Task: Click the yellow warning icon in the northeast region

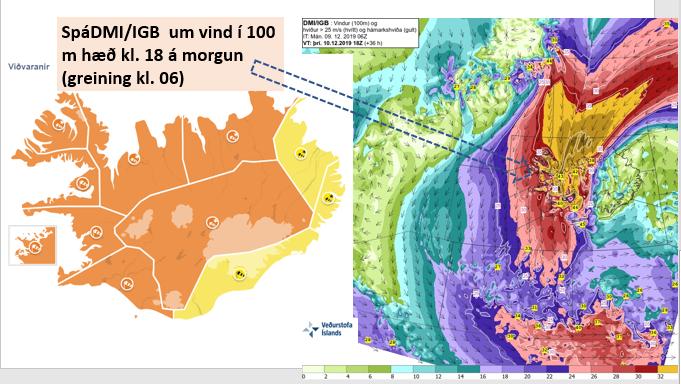Action: coord(300,153)
